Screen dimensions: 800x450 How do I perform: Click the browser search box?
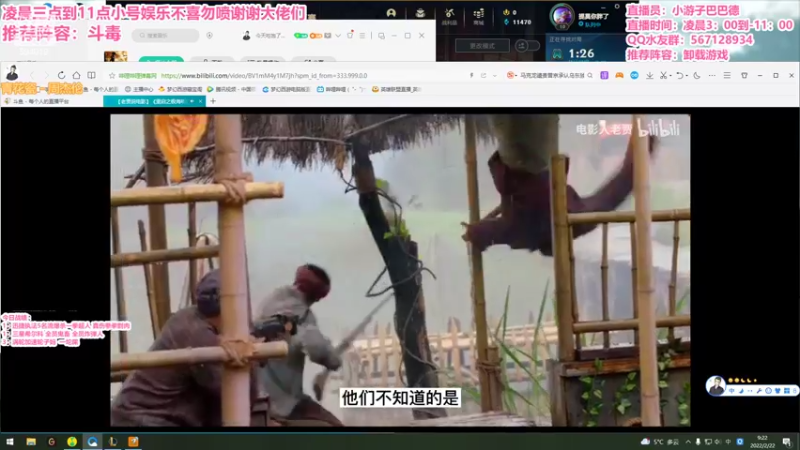coord(552,76)
